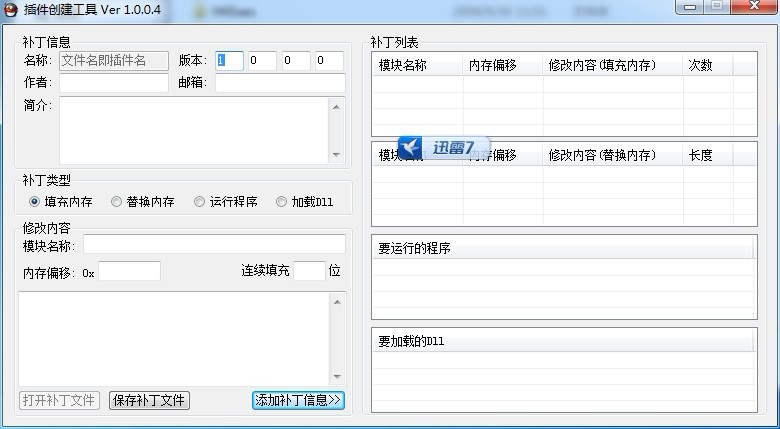The image size is (780, 429).
Task: Click the 打开补丁文件 button
Action: [59, 400]
